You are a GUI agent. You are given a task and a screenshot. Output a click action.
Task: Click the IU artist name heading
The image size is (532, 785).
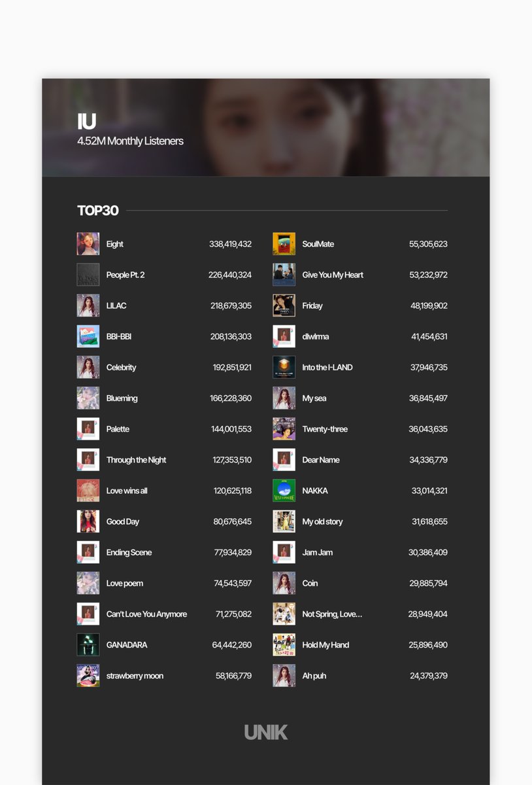point(86,121)
